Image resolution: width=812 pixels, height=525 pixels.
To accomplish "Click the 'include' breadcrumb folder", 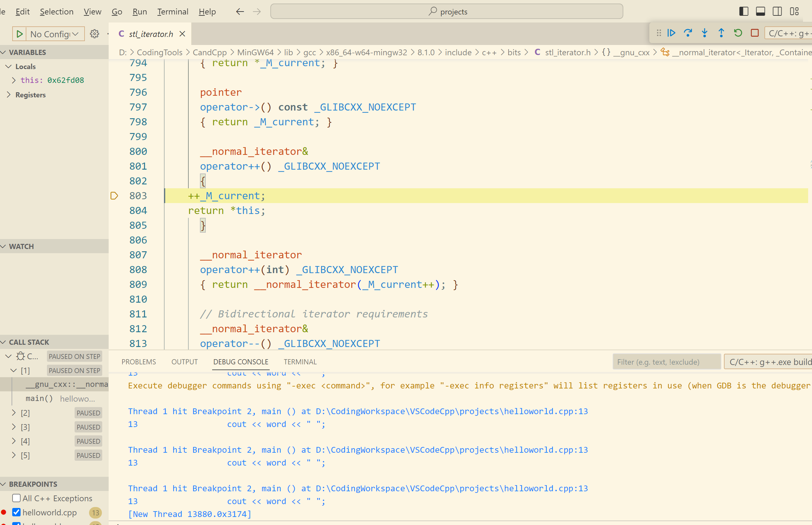I will pyautogui.click(x=458, y=52).
